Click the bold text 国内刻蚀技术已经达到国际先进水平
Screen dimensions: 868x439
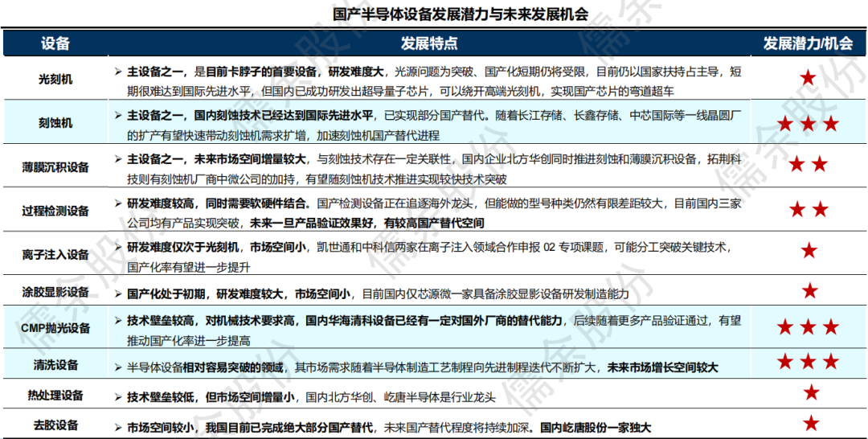click(283, 115)
